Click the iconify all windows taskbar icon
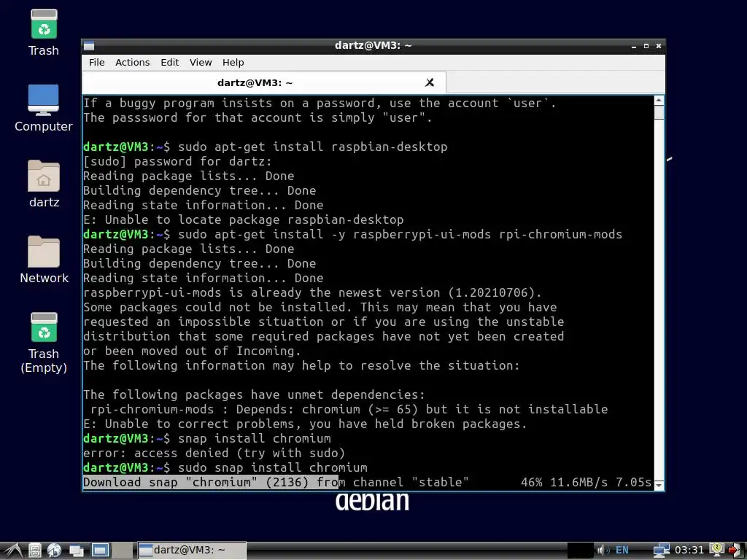Viewport: 747px width, 560px height. pyautogui.click(x=76, y=551)
